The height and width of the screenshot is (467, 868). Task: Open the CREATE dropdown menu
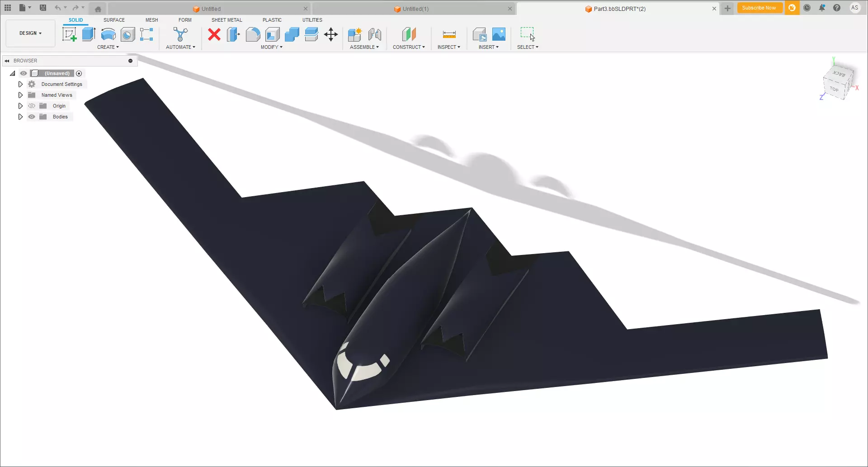click(108, 47)
